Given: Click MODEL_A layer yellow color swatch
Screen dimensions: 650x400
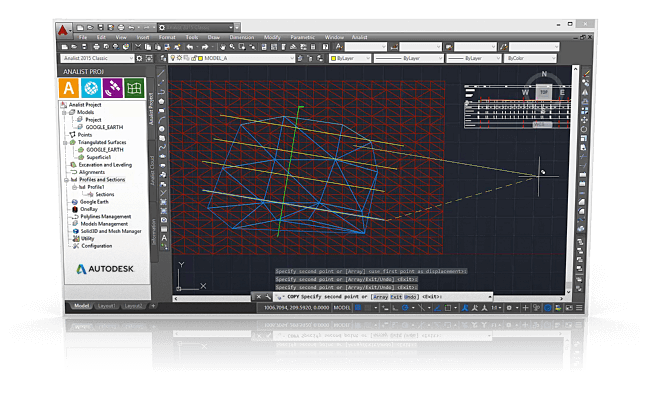Looking at the screenshot, I should [200, 58].
